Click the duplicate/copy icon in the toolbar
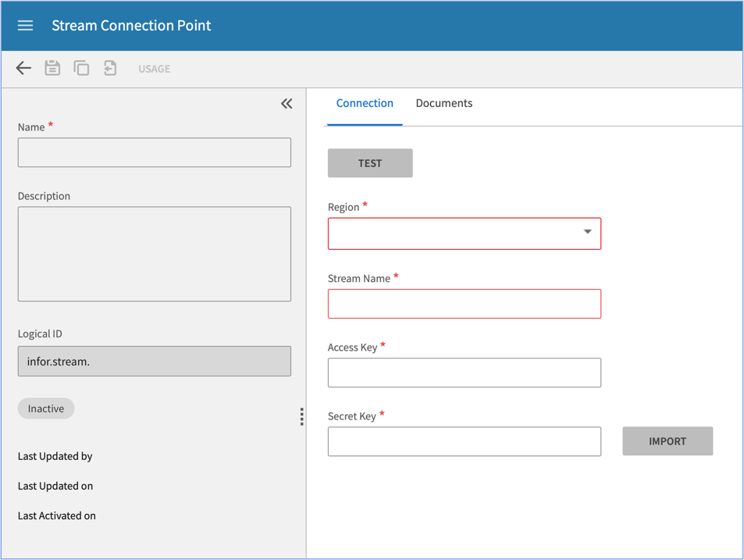This screenshot has height=560, width=744. (x=81, y=69)
